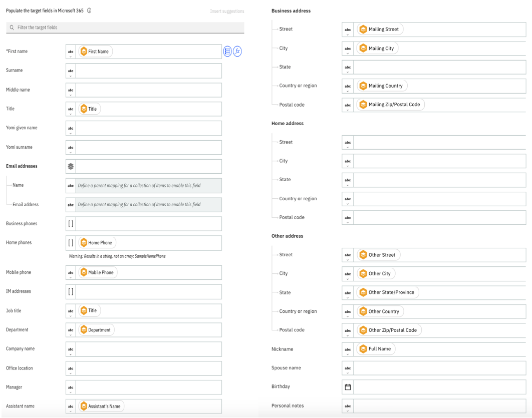Select the Other Country field token
Screen dimensions: 532x418
[x=379, y=311]
